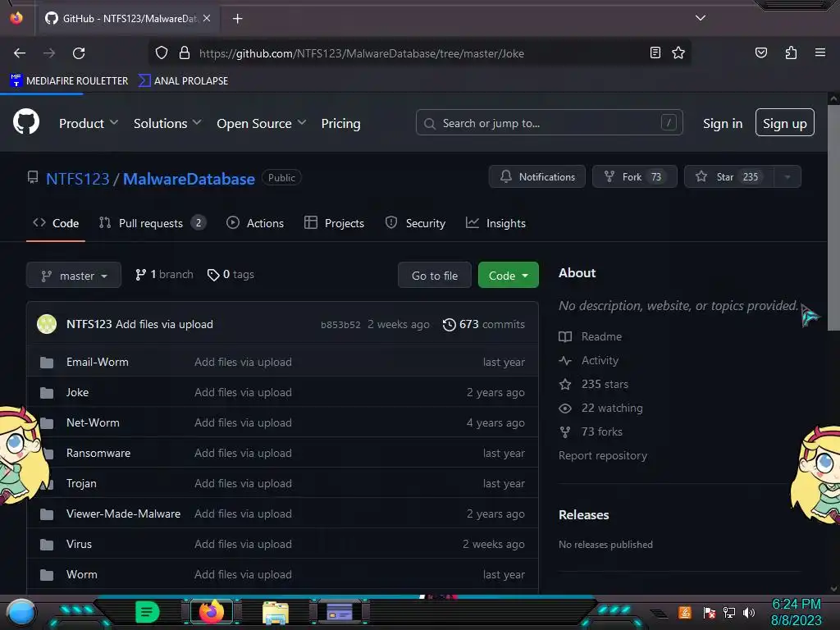Image resolution: width=840 pixels, height=630 pixels.
Task: Open Readme link in About
Action: click(591, 336)
